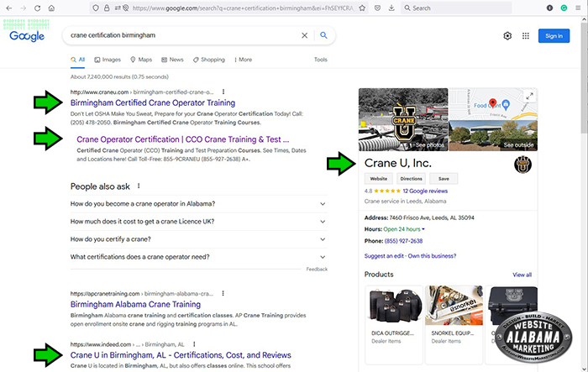588x372 pixels.
Task: Open the Tools search options
Action: coord(321,60)
